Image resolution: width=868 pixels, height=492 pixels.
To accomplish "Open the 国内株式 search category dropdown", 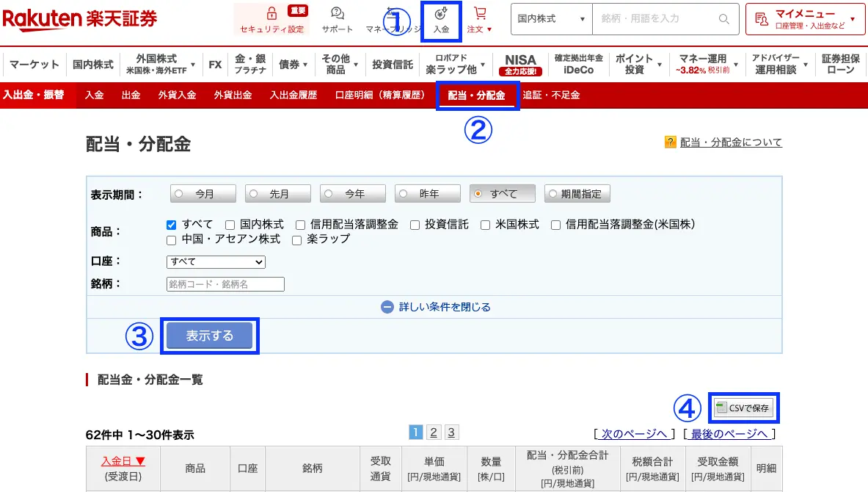I will [551, 19].
